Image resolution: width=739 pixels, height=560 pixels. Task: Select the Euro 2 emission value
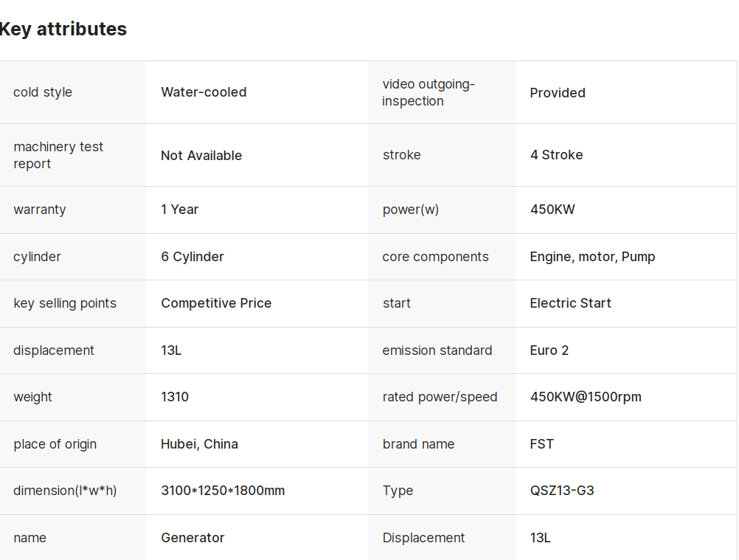(x=549, y=350)
